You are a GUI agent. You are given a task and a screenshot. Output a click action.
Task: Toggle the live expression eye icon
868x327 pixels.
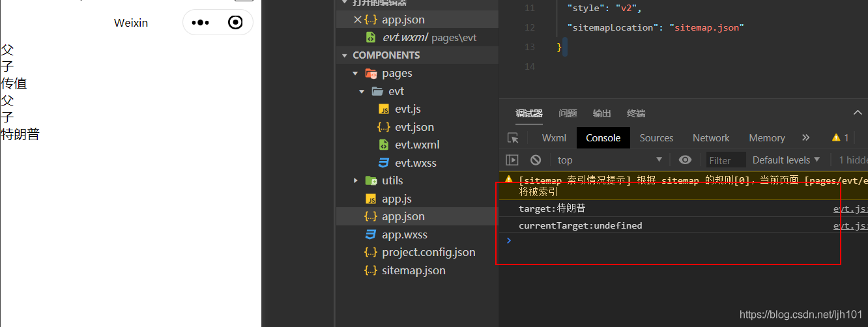coord(685,160)
